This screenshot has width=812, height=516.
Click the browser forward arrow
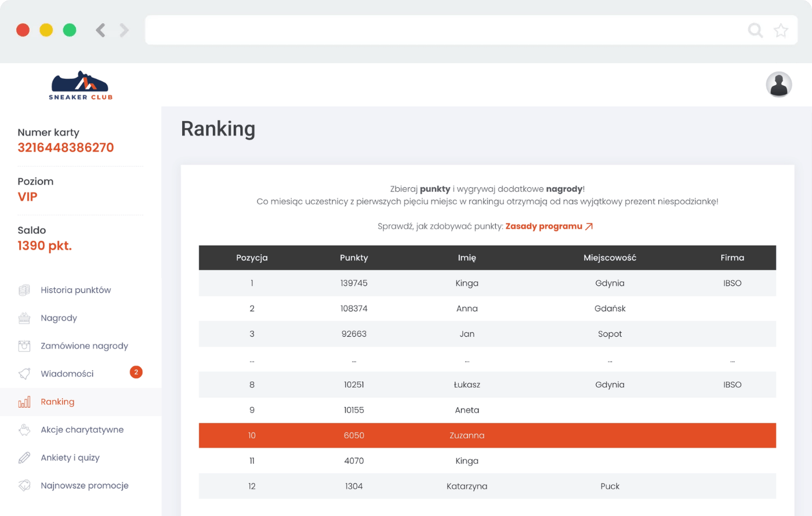coord(124,30)
